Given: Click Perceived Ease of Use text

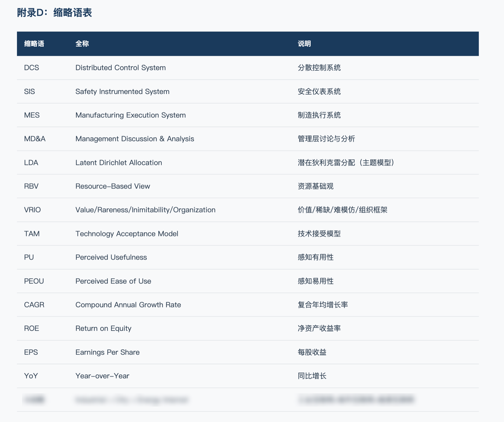Looking at the screenshot, I should coord(113,281).
